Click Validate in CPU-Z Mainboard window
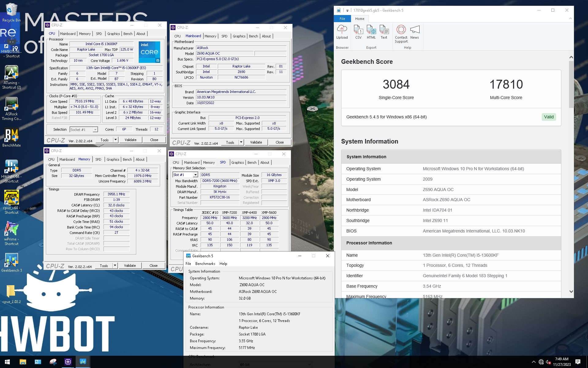 click(x=256, y=142)
